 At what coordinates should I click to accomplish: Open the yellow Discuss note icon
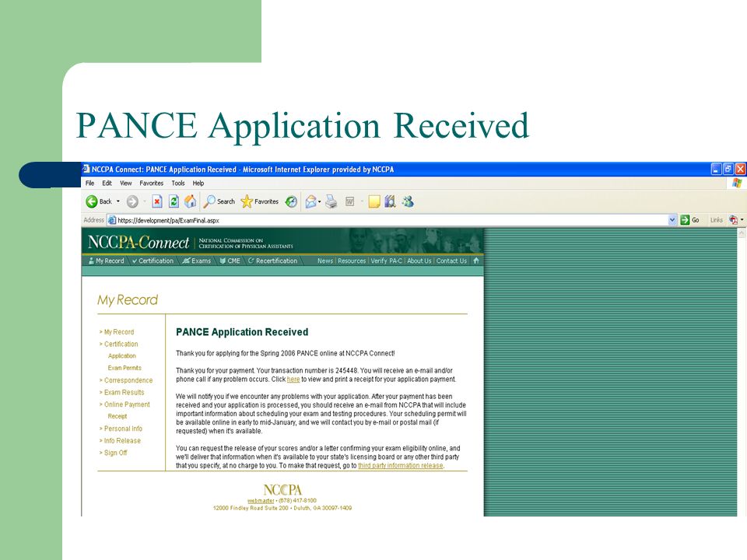(374, 202)
